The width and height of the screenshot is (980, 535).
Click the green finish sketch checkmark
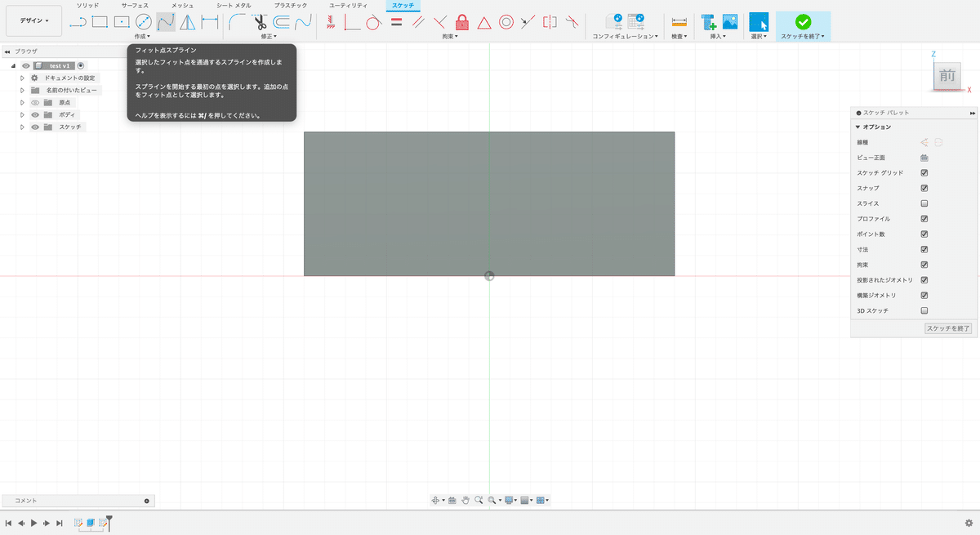[x=803, y=22]
